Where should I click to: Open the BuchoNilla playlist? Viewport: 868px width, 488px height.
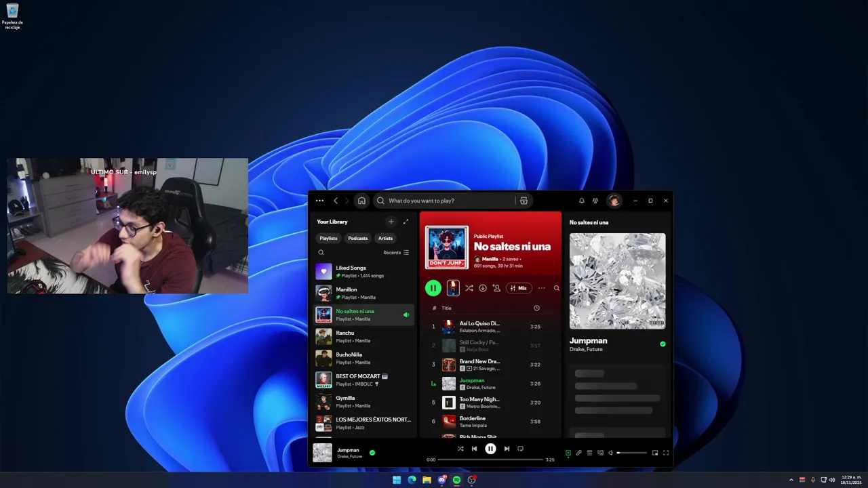[x=364, y=359]
